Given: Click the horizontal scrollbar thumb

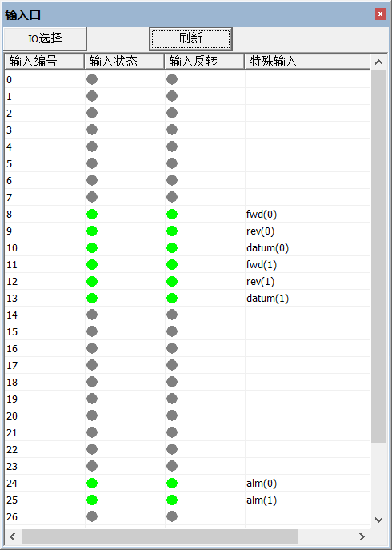Looking at the screenshot, I should 159,536.
